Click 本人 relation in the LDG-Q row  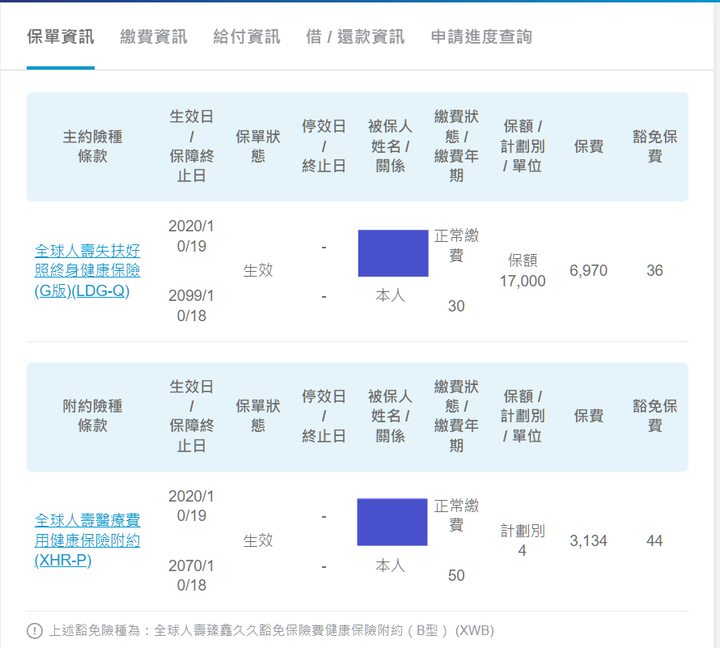[390, 296]
